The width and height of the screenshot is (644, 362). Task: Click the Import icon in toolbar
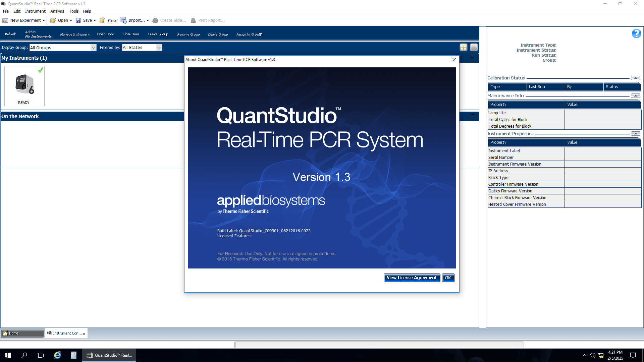click(123, 20)
